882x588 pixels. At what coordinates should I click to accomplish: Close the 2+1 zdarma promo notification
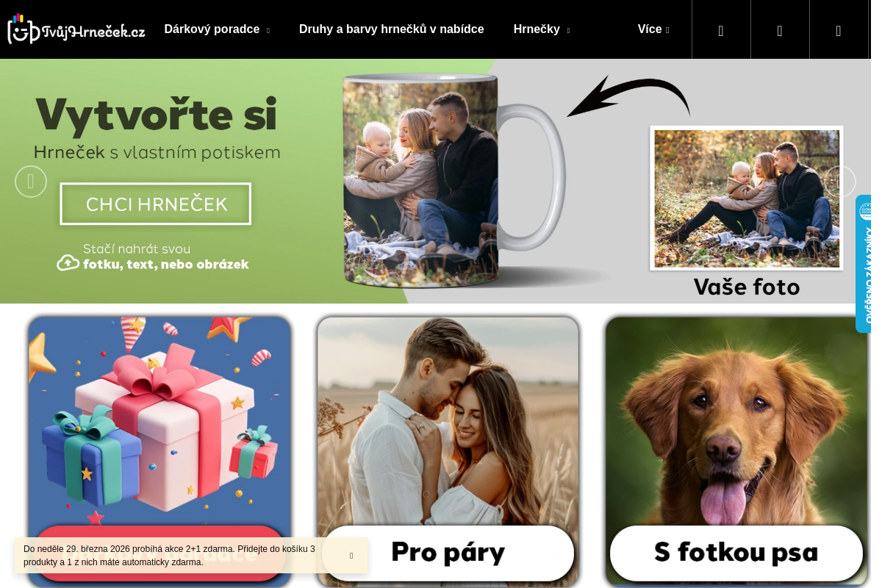click(x=351, y=556)
